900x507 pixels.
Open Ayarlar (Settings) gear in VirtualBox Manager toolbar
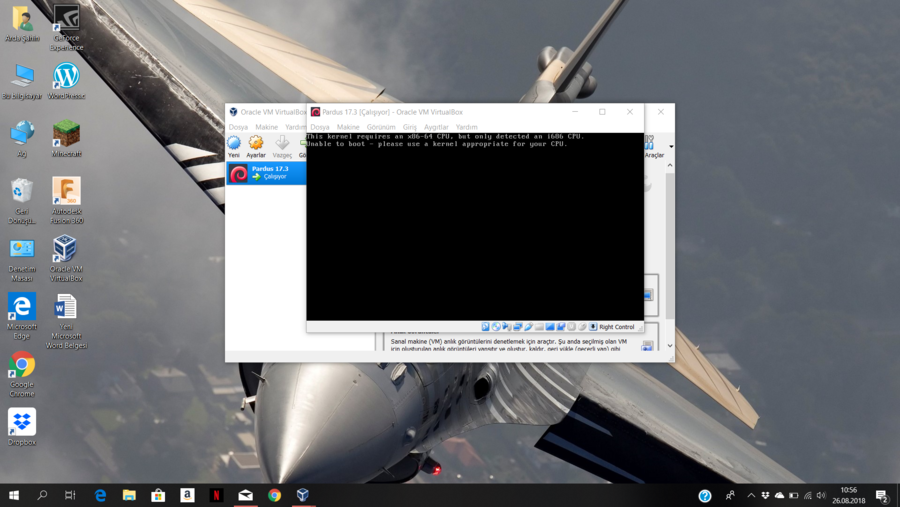[x=256, y=147]
